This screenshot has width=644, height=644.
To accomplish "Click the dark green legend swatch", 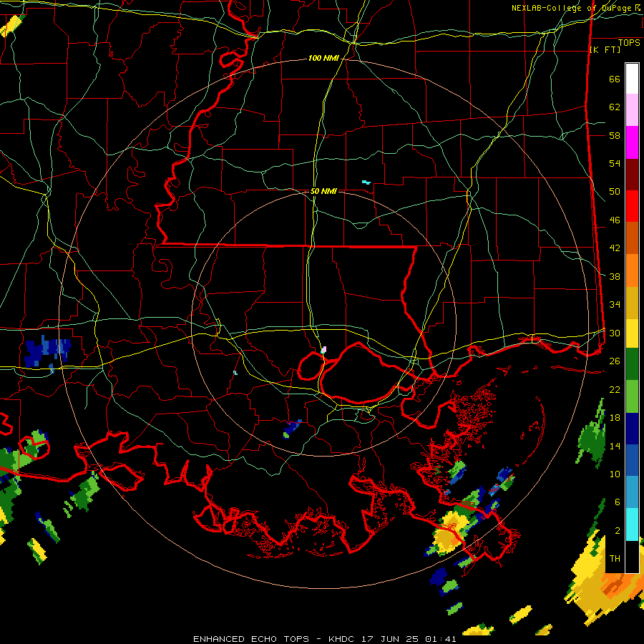I will (x=632, y=364).
